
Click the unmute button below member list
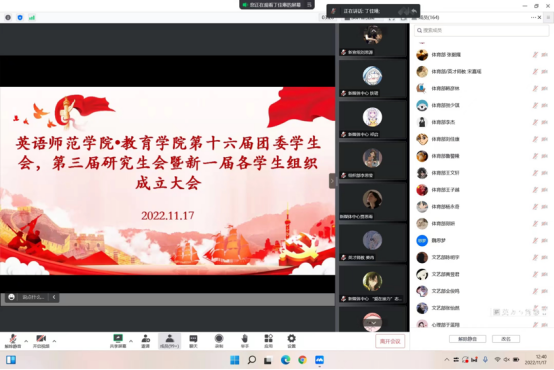(x=467, y=339)
